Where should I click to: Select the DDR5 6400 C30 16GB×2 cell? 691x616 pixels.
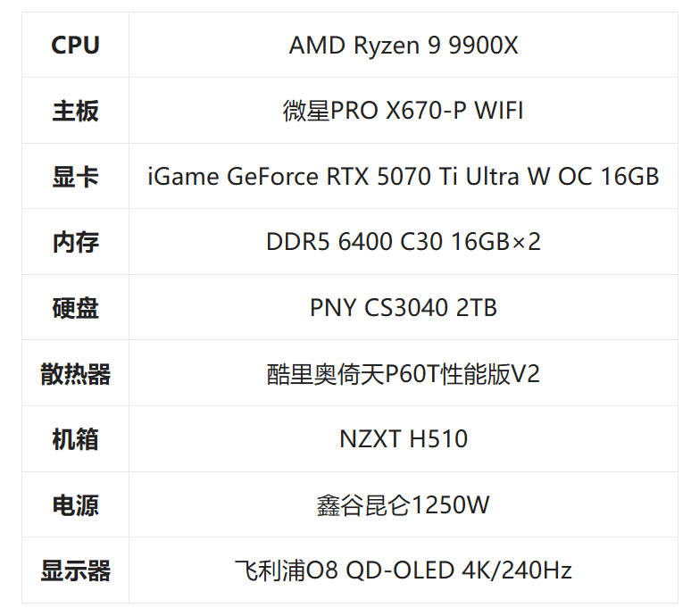coord(403,243)
